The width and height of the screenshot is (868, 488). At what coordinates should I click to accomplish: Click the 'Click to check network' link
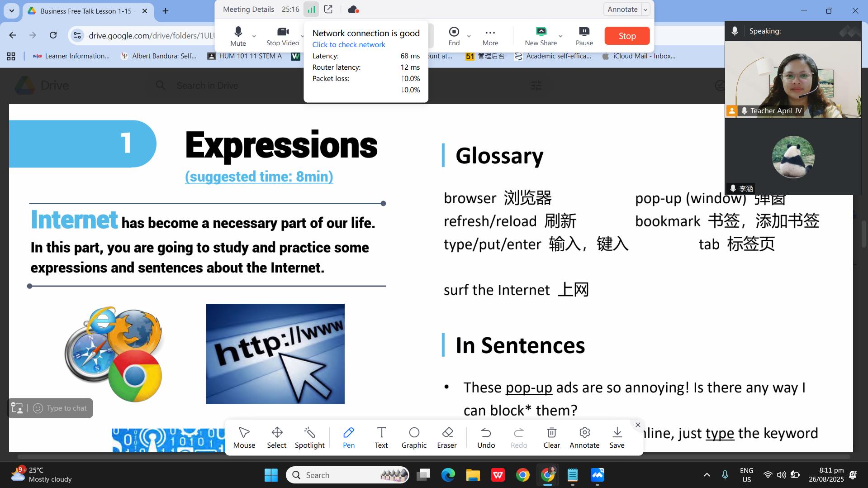(348, 44)
